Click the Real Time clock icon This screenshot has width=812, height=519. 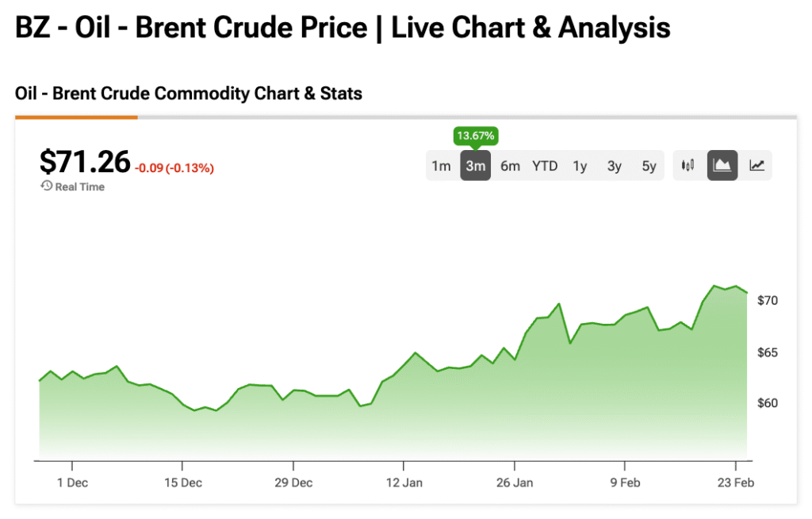(47, 186)
